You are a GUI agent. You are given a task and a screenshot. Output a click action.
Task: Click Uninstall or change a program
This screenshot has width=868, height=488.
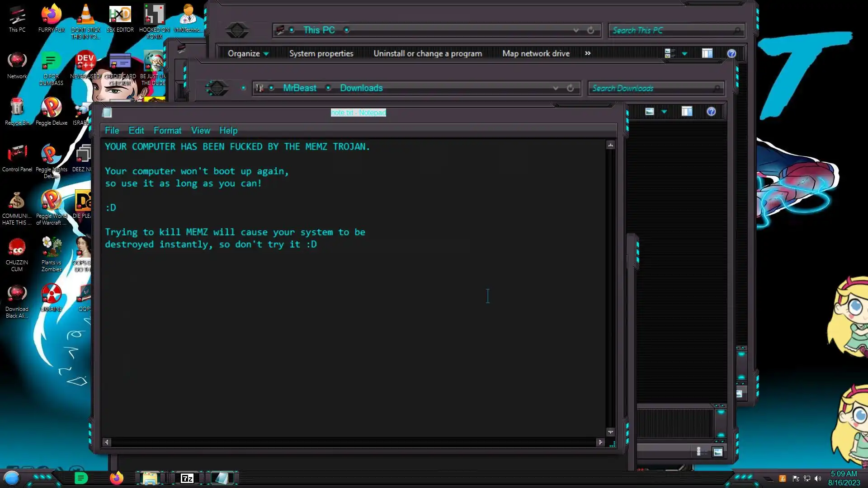(427, 54)
